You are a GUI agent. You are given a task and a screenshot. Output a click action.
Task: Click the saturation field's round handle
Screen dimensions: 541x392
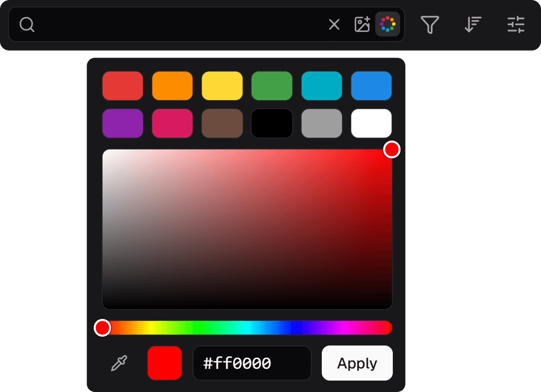[x=392, y=150]
